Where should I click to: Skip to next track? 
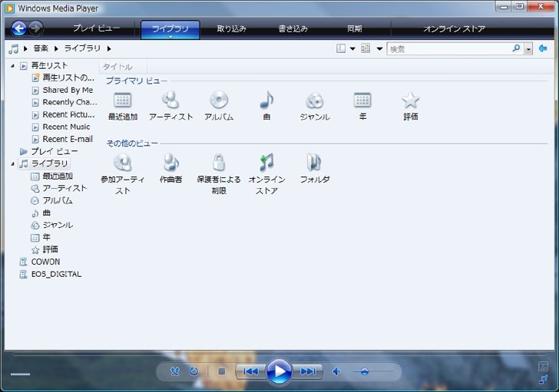[308, 372]
